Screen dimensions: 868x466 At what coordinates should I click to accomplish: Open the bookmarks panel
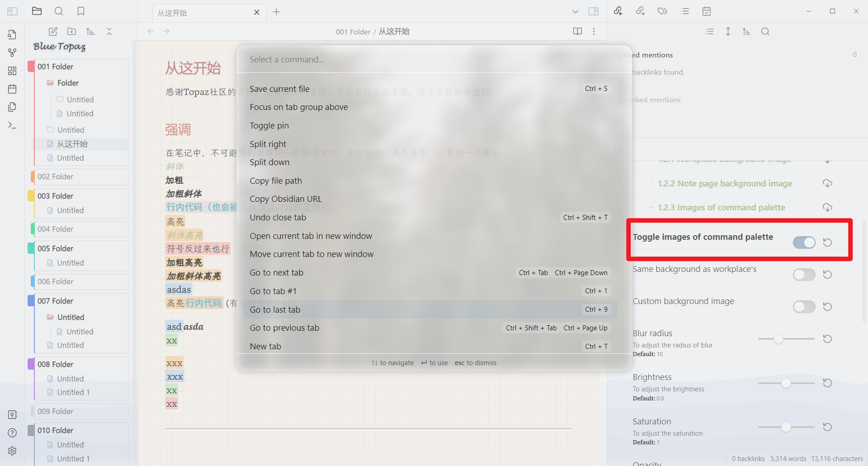click(x=81, y=11)
